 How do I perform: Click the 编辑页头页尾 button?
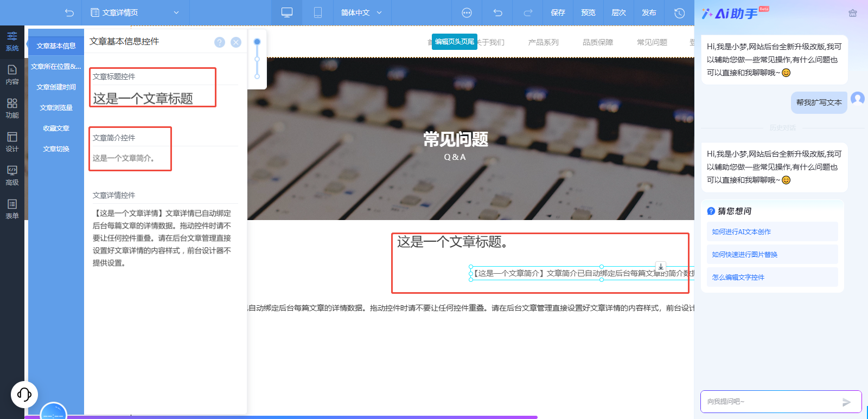(x=454, y=42)
